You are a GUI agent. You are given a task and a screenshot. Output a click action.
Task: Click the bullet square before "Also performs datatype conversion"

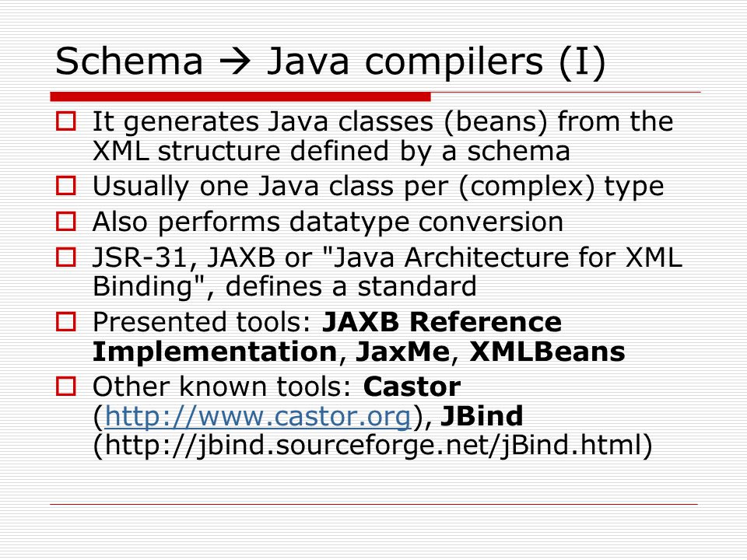coord(65,222)
